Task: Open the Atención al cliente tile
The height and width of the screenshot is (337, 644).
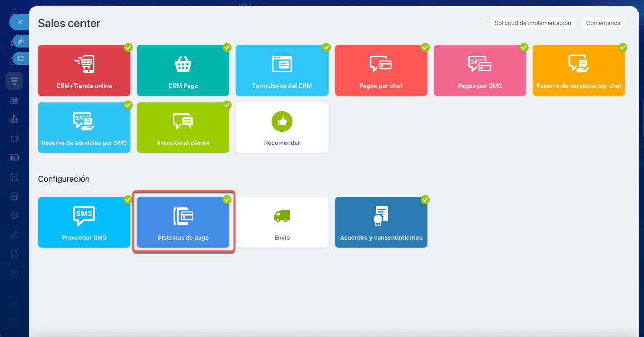Action: click(183, 128)
